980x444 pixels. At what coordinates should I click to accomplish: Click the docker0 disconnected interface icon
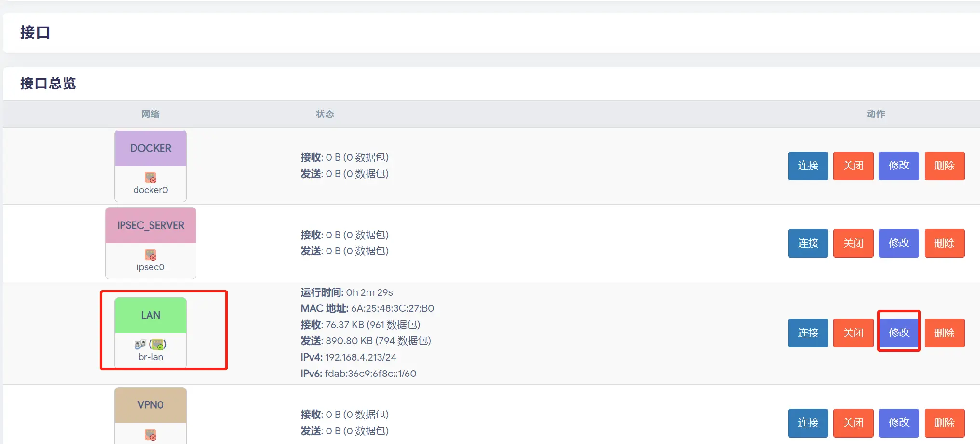click(150, 178)
